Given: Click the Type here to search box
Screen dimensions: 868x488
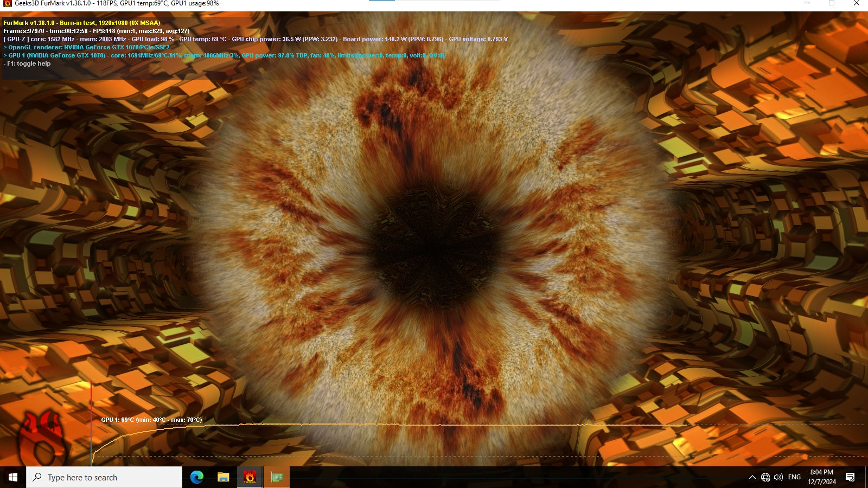Looking at the screenshot, I should (104, 477).
